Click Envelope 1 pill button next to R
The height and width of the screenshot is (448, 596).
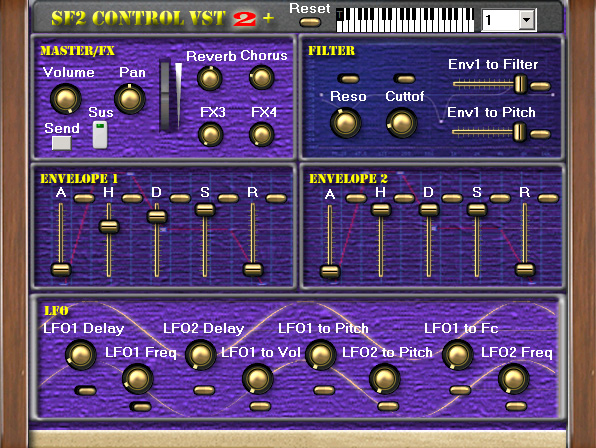click(276, 198)
